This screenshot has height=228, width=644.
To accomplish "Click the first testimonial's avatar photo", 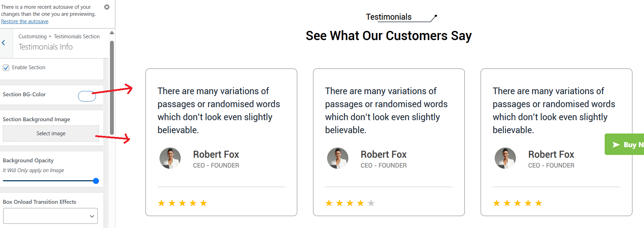I will [170, 158].
